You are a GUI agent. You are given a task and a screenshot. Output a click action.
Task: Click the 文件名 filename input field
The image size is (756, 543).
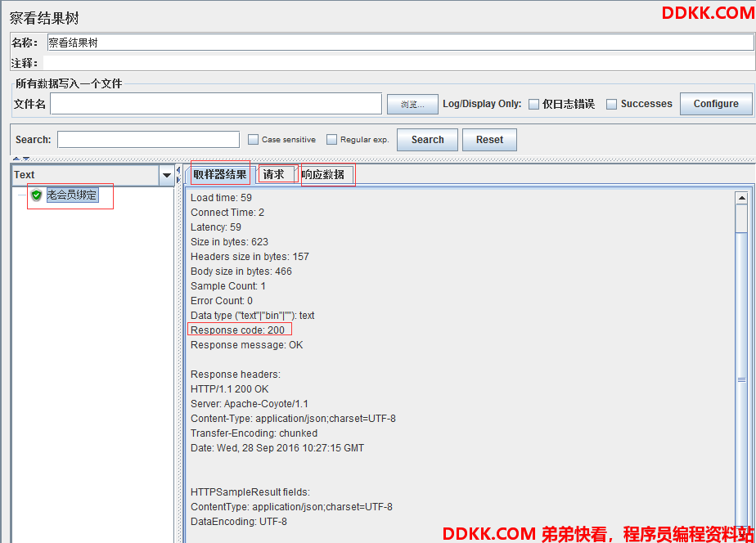click(216, 104)
